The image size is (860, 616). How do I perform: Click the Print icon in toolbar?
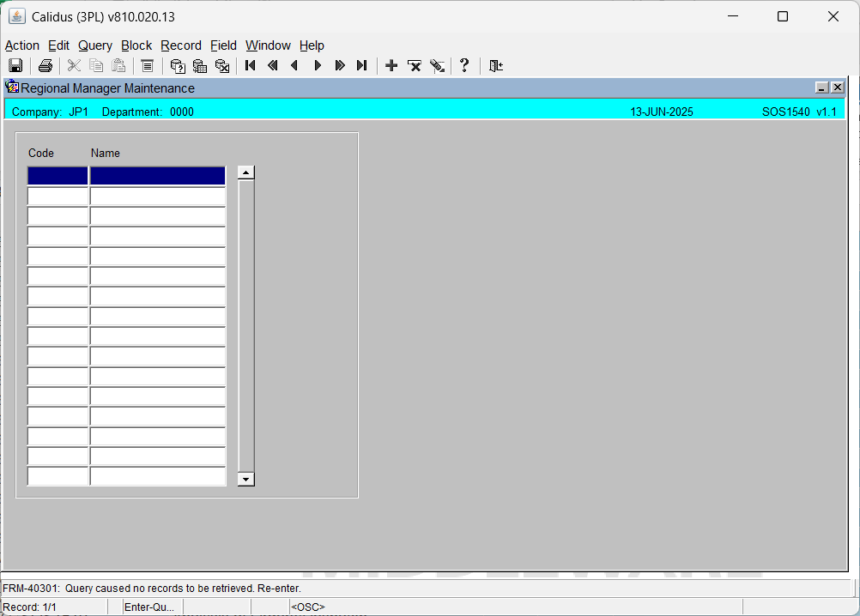(x=45, y=66)
